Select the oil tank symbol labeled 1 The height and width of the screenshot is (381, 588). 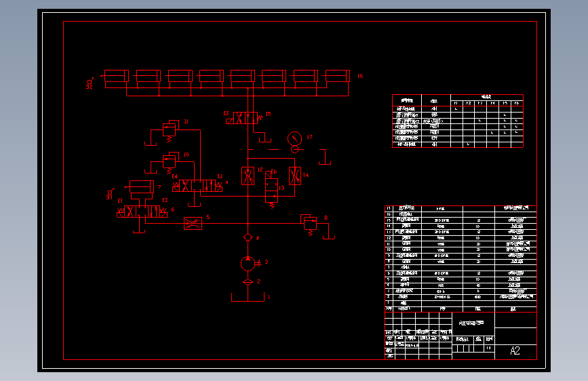coord(248,298)
